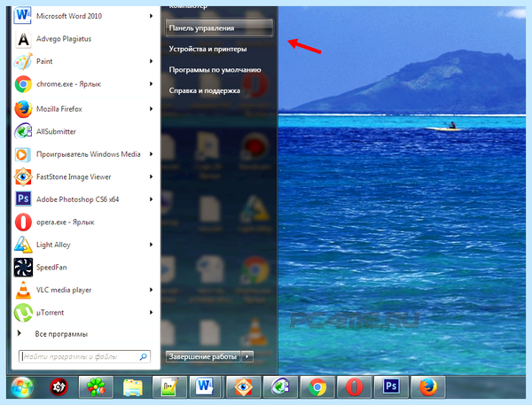Image resolution: width=532 pixels, height=405 pixels.
Task: Expand Microsoft Word 2010 jump list arrow
Action: point(151,16)
